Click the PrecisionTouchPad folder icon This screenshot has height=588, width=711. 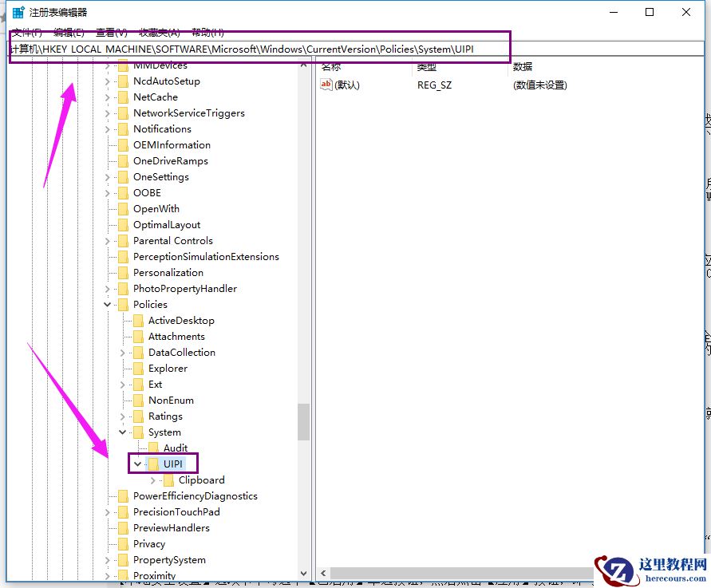(124, 511)
